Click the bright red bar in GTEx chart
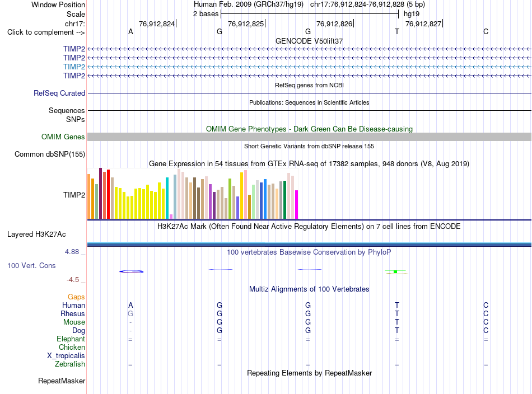 click(x=108, y=194)
